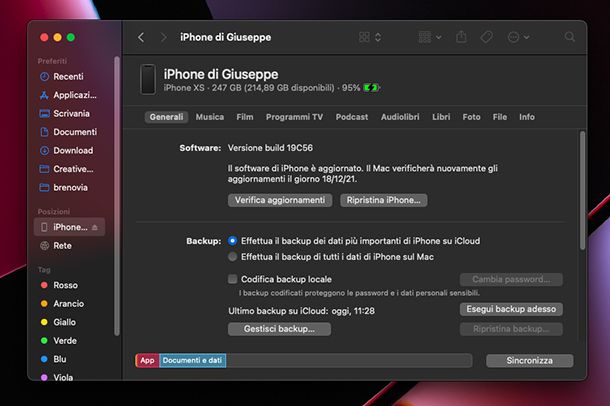Select iPhone under Posizioni
Image resolution: width=610 pixels, height=406 pixels.
tap(69, 227)
